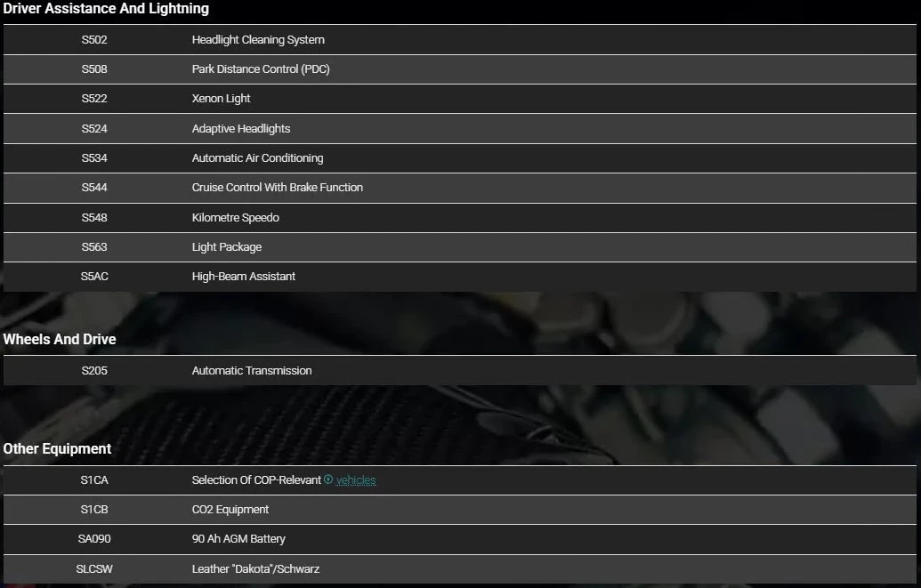Viewport: 921px width, 588px height.
Task: Select the Leather "Dakota"/Schwarz row
Action: (x=460, y=569)
